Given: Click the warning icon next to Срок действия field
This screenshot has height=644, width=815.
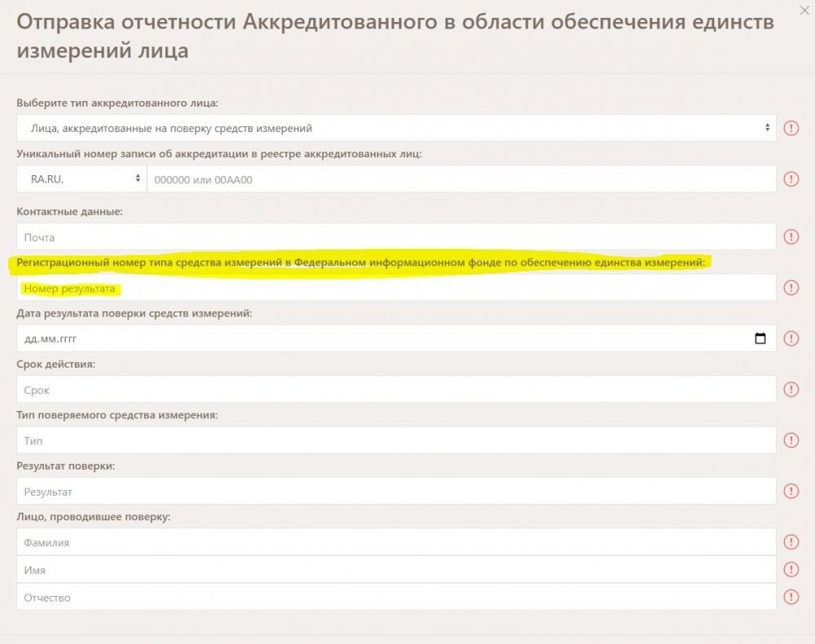Looking at the screenshot, I should (x=791, y=389).
